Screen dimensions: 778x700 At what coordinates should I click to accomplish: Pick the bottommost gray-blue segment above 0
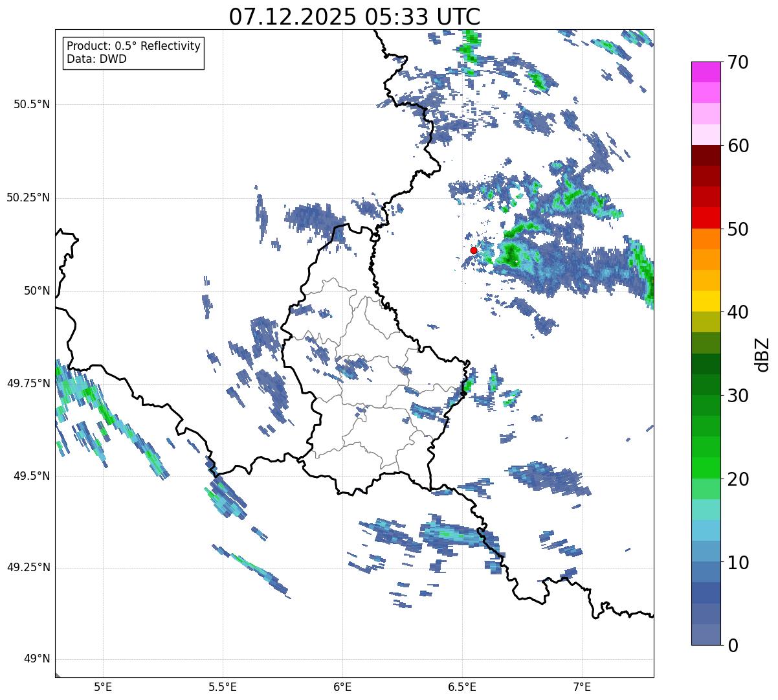(706, 635)
